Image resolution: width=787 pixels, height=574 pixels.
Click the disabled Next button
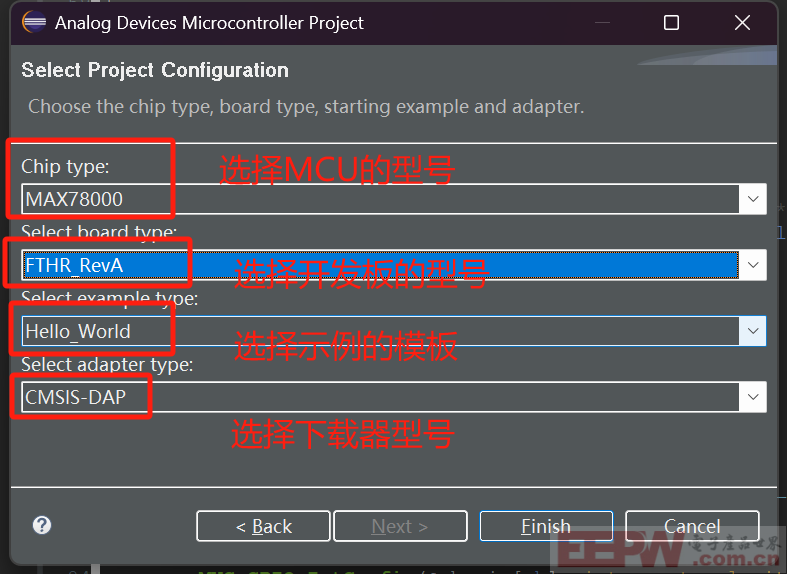(400, 526)
